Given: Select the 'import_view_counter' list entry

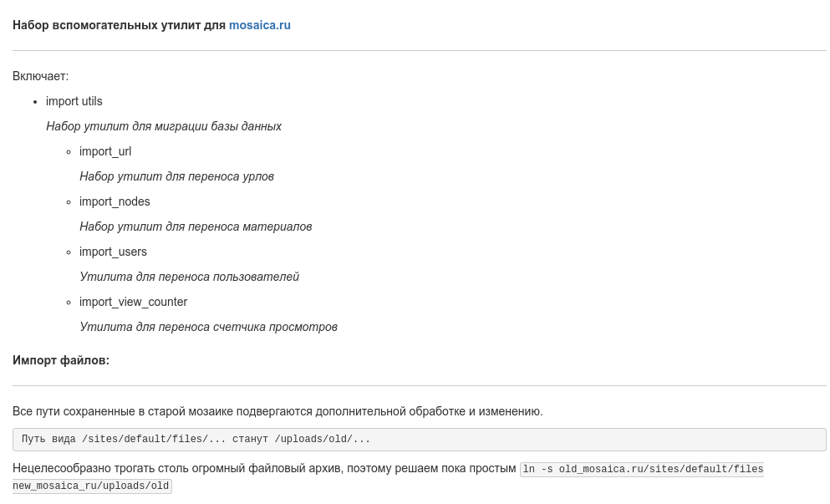Looking at the screenshot, I should tap(133, 302).
